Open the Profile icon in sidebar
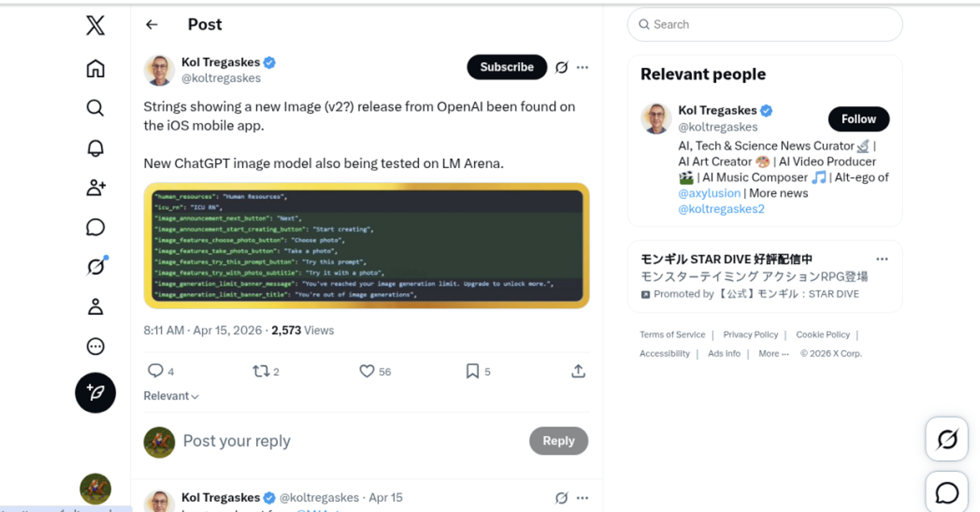980x512 pixels. pyautogui.click(x=95, y=307)
